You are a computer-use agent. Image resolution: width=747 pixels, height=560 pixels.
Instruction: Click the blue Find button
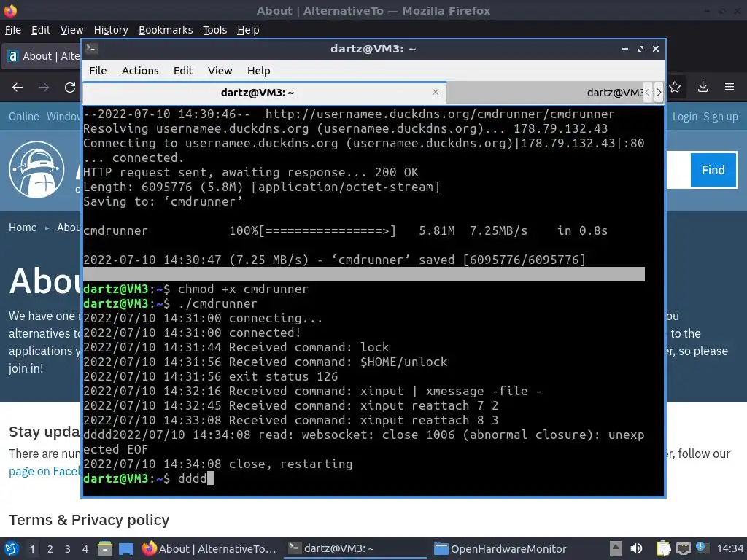coord(713,170)
